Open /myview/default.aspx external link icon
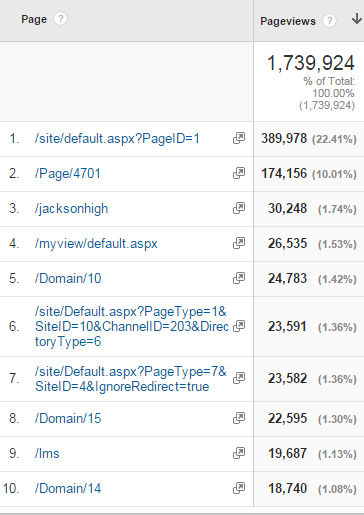 239,243
